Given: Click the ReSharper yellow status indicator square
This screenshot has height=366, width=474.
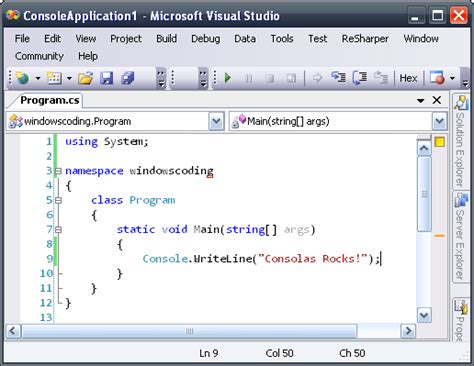Looking at the screenshot, I should point(440,142).
